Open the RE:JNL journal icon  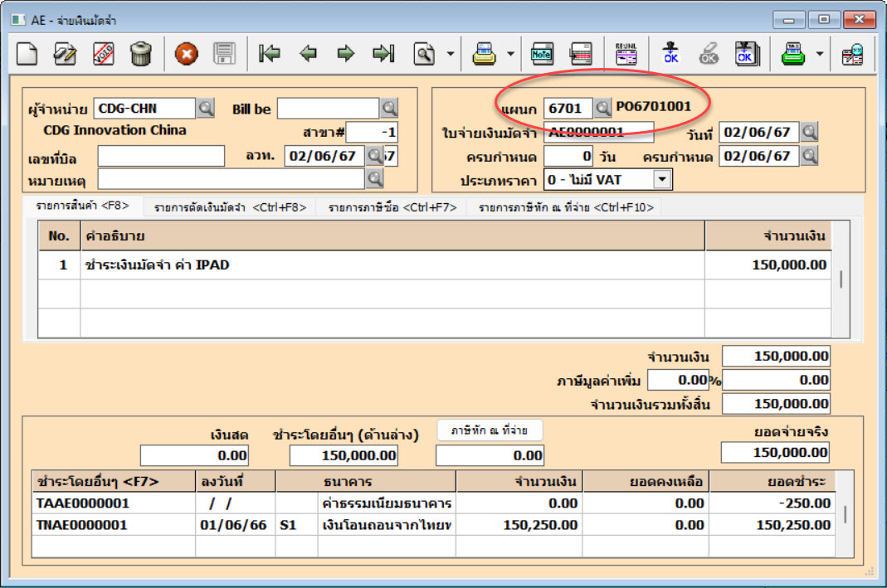(626, 54)
